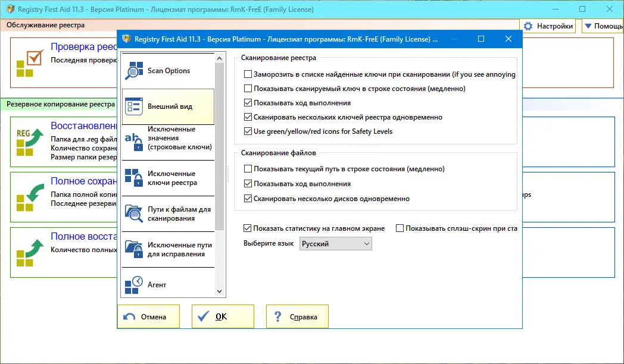Uncheck Показать статистику на главном экране
This screenshot has width=624, height=364.
[247, 228]
